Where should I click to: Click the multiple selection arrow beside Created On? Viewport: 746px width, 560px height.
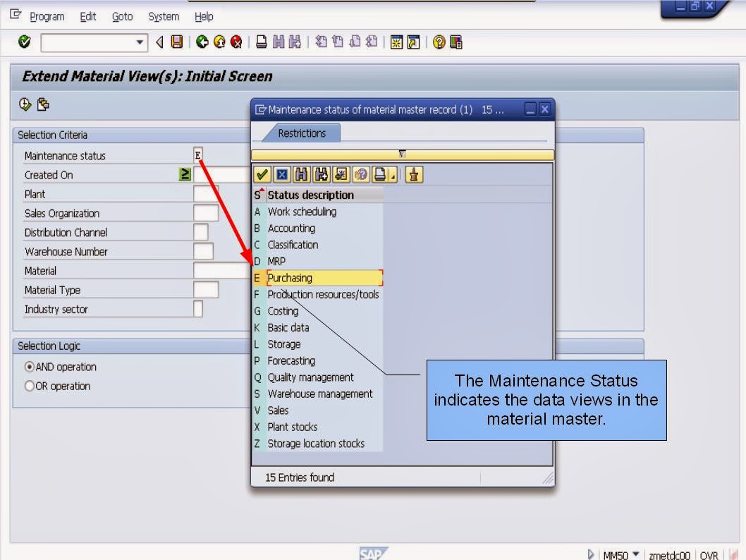tap(183, 174)
